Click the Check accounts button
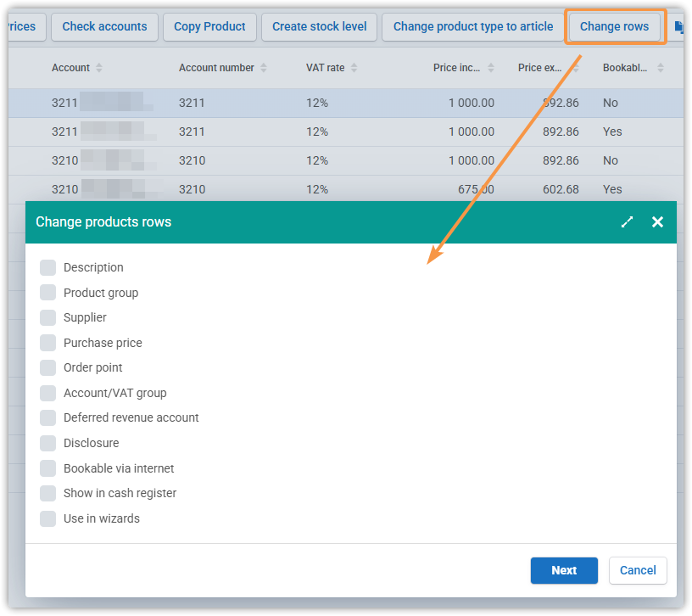692x616 pixels. [x=104, y=26]
